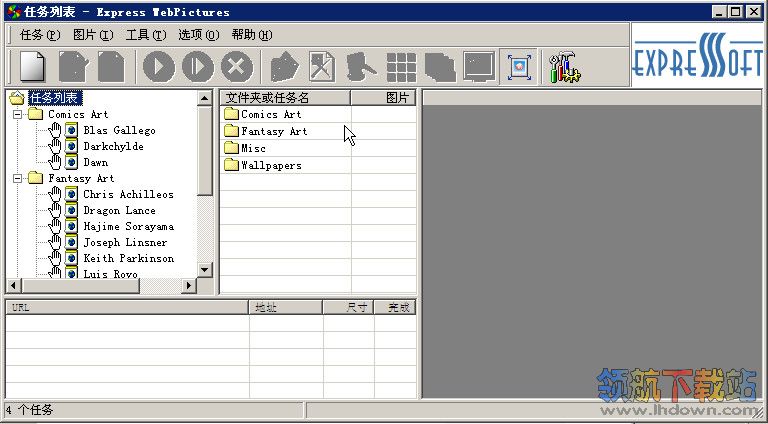Click the tree panel scroll right arrow
The image size is (768, 424).
point(189,285)
